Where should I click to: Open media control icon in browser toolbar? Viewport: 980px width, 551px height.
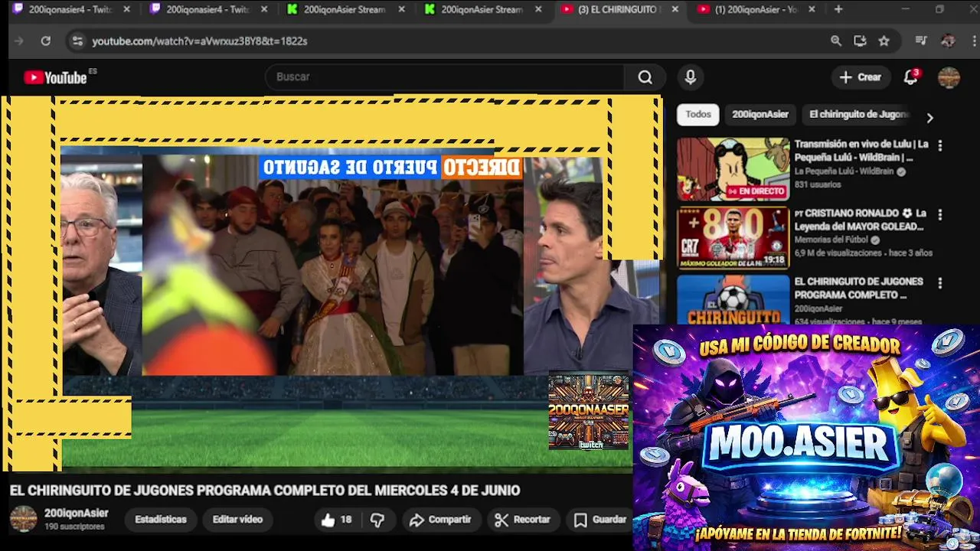pyautogui.click(x=921, y=41)
